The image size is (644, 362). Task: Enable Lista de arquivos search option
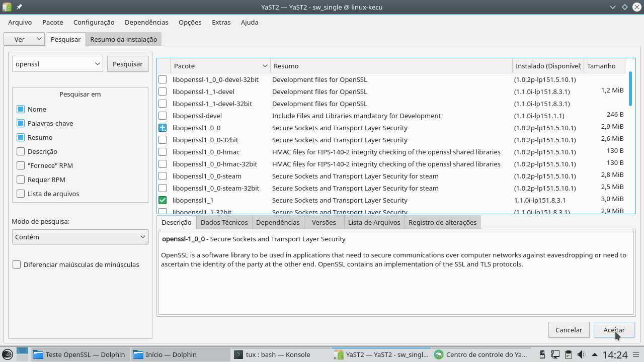[x=21, y=194]
